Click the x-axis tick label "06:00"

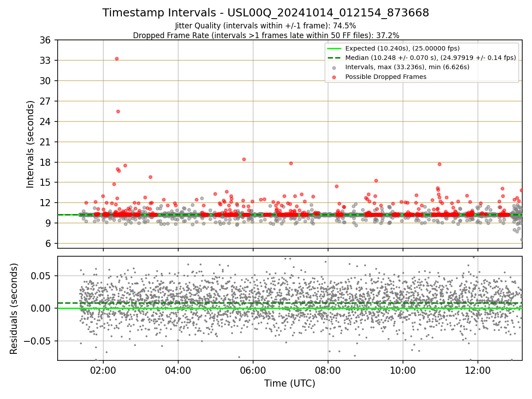pos(253,370)
